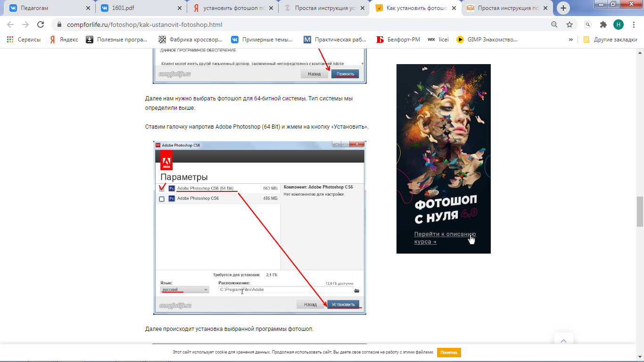The width and height of the screenshot is (644, 362).
Task: Open the Яндекс bookmark
Action: [64, 40]
